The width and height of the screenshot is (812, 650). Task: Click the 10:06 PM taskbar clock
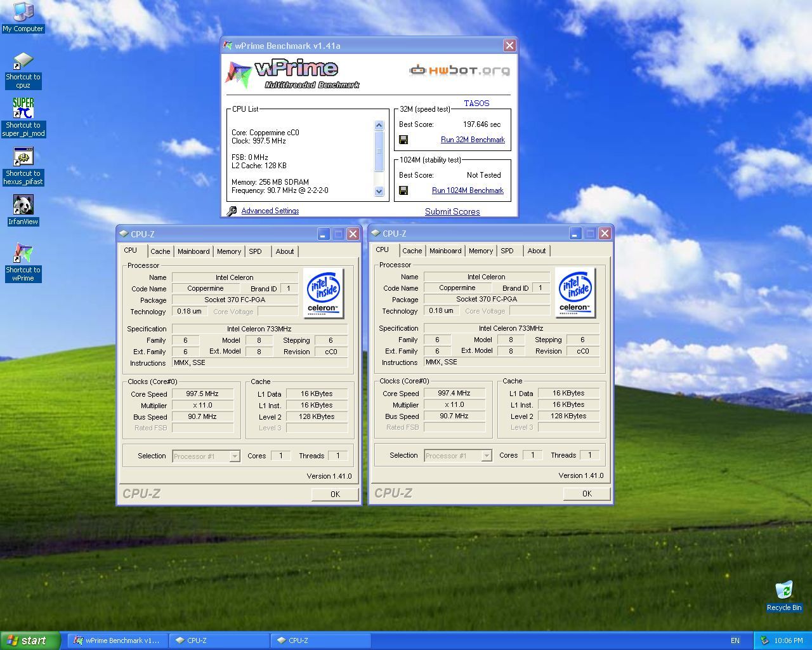tap(789, 640)
